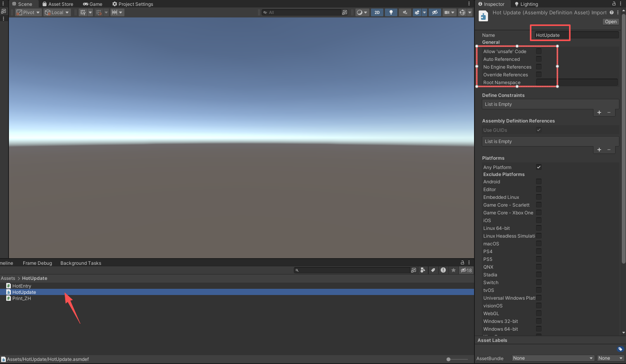
Task: Lock the Inspector panel
Action: [x=614, y=3]
